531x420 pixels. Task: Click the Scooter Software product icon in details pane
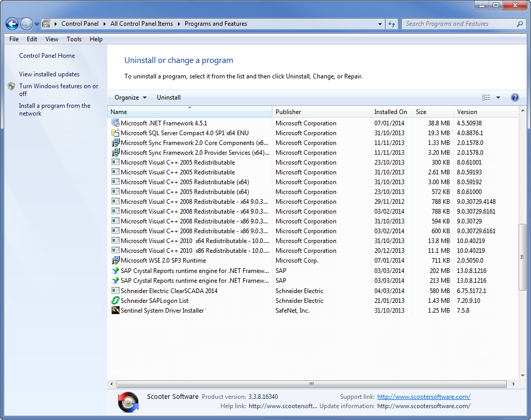[x=128, y=402]
